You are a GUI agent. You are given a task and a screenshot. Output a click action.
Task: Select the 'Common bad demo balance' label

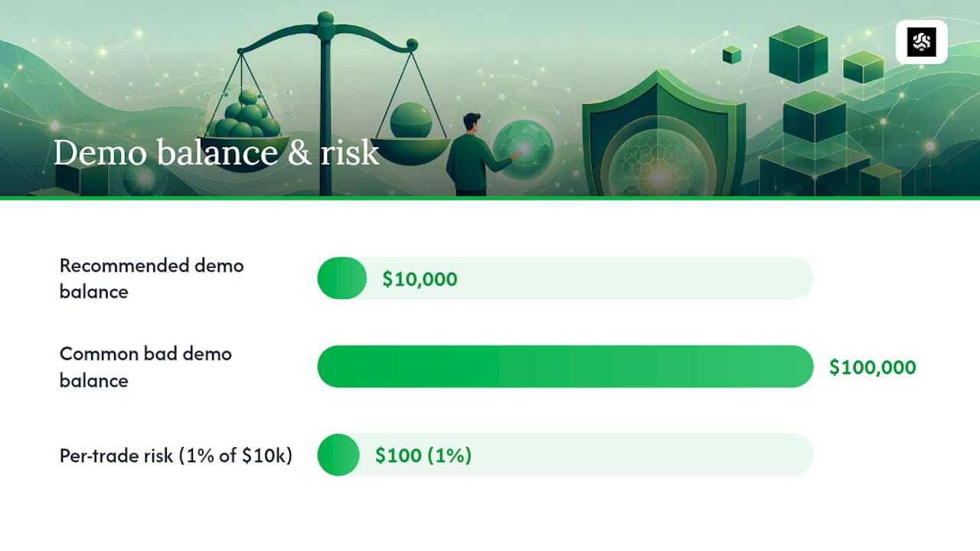(x=145, y=367)
